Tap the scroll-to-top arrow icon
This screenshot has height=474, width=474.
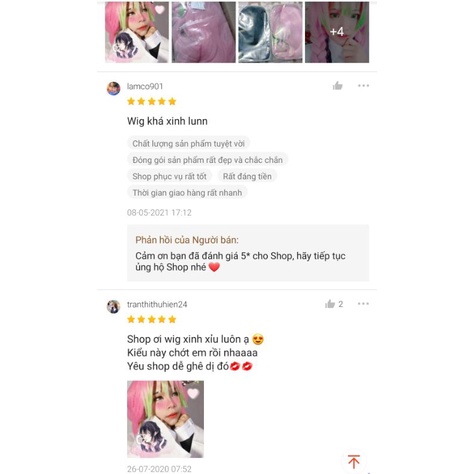[x=354, y=462]
